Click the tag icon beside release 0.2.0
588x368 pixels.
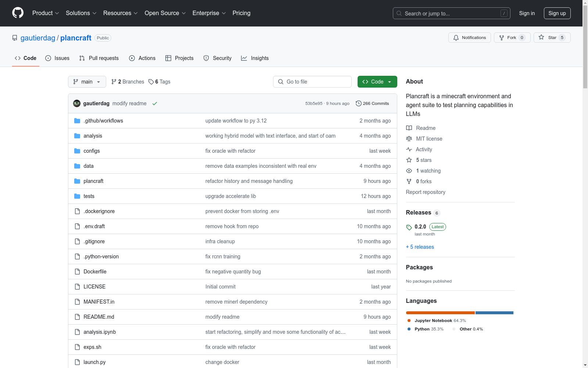pos(409,227)
